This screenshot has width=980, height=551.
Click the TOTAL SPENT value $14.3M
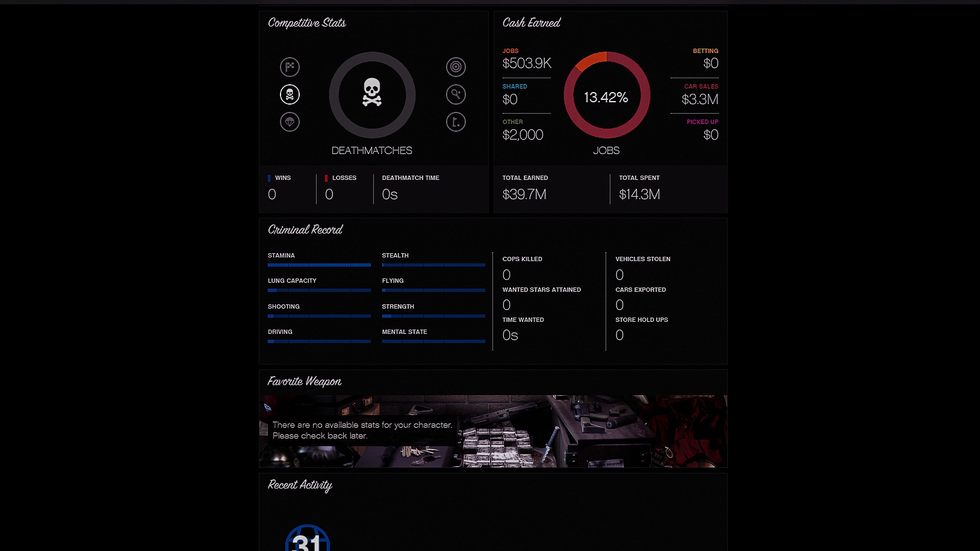[640, 194]
